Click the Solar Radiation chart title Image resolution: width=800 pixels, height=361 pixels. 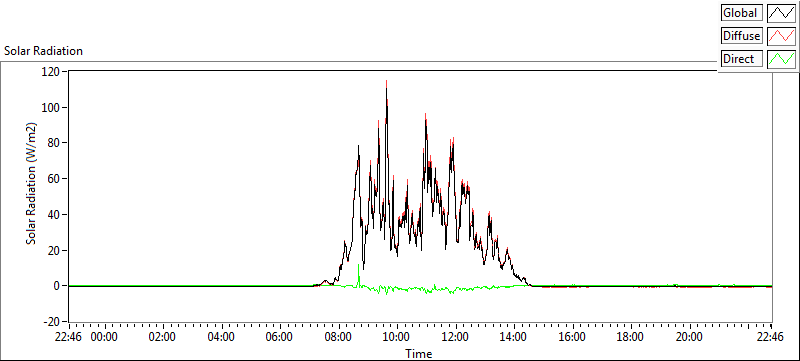(43, 51)
